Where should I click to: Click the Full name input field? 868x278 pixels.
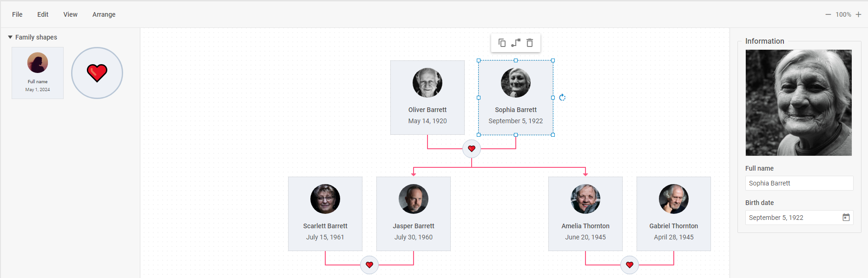click(x=799, y=183)
